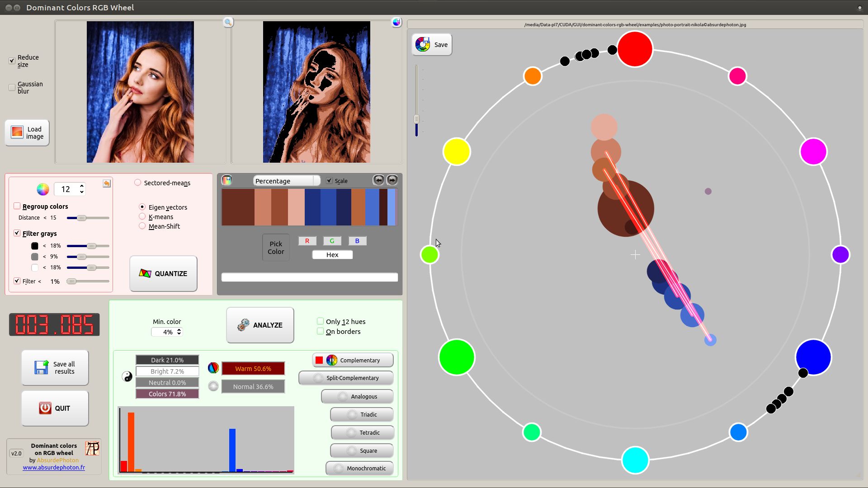Click the Pick Color eyedropper icon
868x488 pixels.
275,247
